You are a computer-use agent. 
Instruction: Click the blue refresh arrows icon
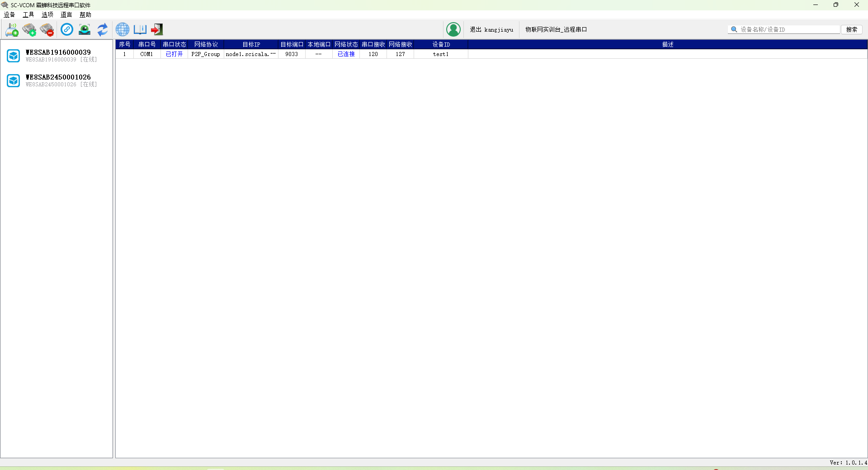pyautogui.click(x=103, y=30)
